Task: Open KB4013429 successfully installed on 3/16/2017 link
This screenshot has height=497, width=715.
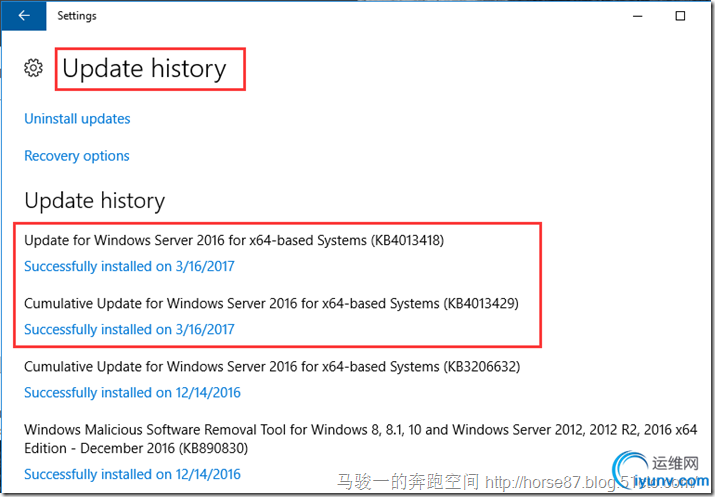Action: 129,329
